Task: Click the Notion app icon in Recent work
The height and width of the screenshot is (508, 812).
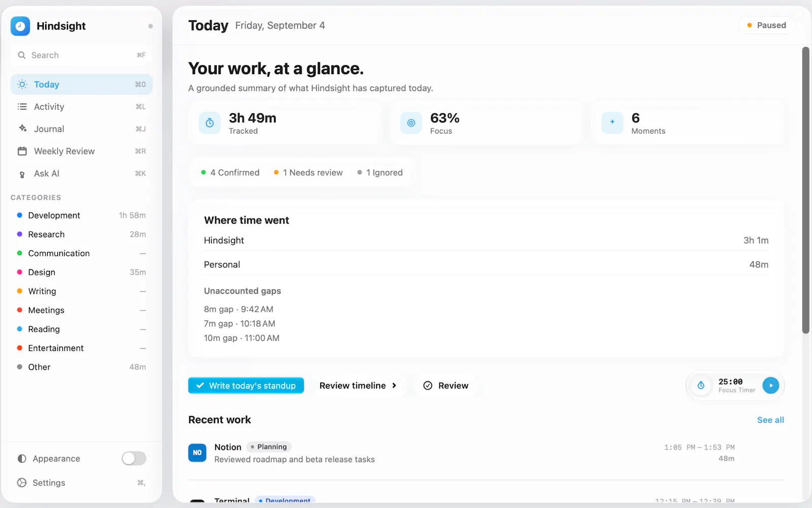Action: [197, 453]
